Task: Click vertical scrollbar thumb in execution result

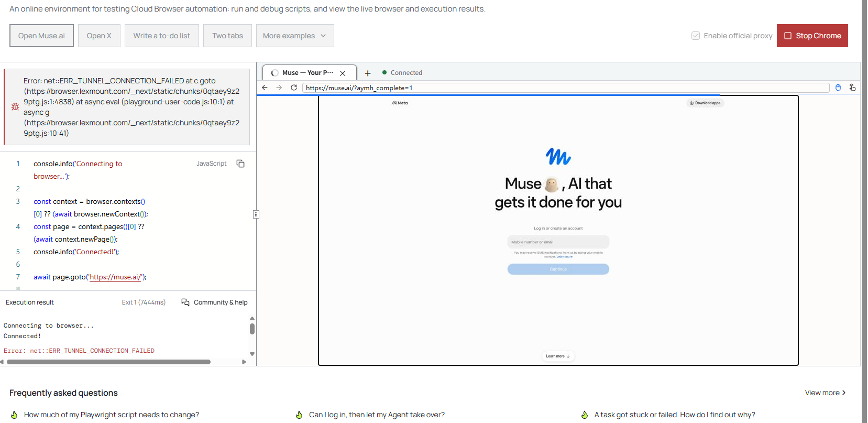Action: coord(252,329)
